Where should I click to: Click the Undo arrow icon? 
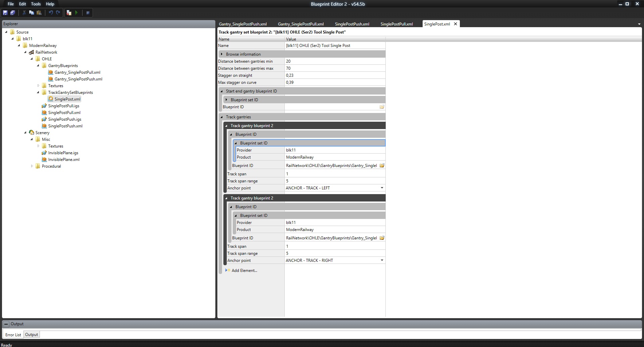tap(51, 13)
